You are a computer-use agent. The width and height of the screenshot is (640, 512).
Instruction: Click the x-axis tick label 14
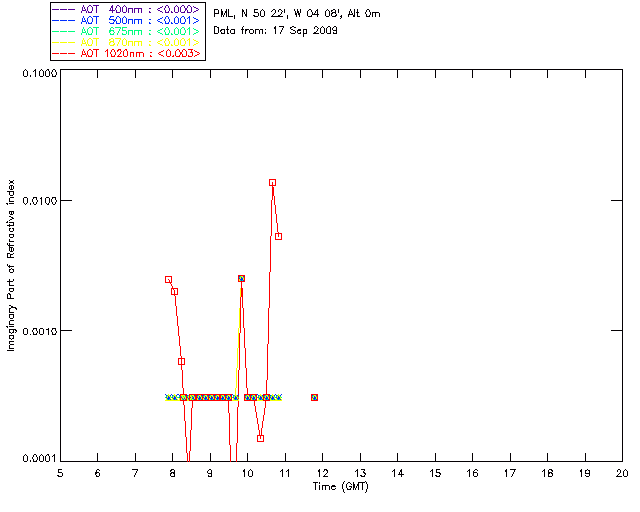coord(398,473)
